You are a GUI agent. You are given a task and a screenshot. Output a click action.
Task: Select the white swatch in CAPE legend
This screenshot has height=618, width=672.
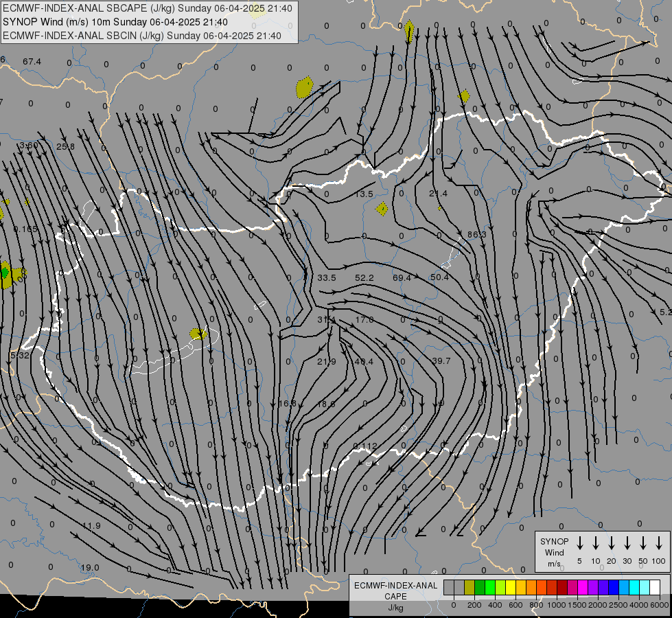(x=654, y=588)
